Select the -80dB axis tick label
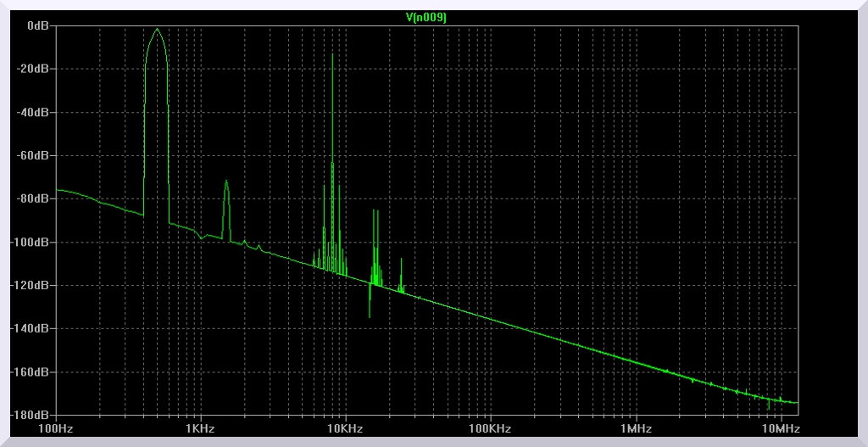Screen dimensions: 868x447 [35, 198]
